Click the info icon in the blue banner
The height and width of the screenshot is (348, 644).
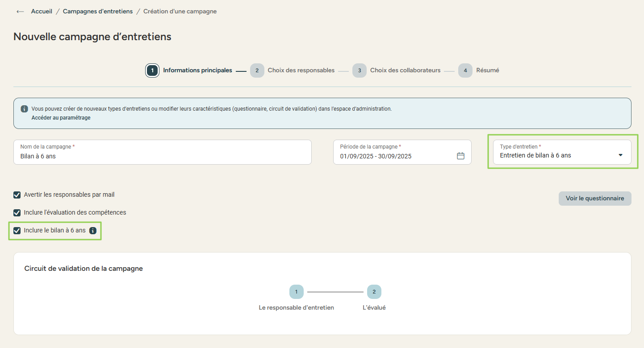point(25,109)
